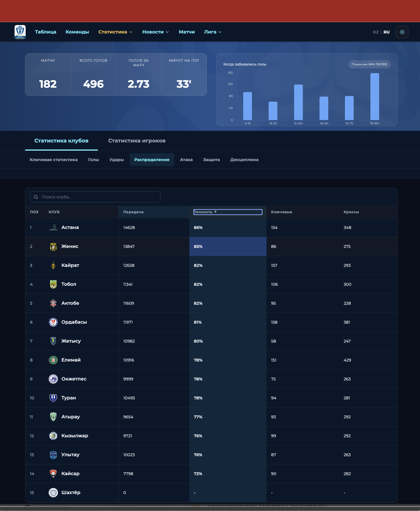The image size is (420, 511).
Task: Click the Тобол club badge
Action: 53,284
